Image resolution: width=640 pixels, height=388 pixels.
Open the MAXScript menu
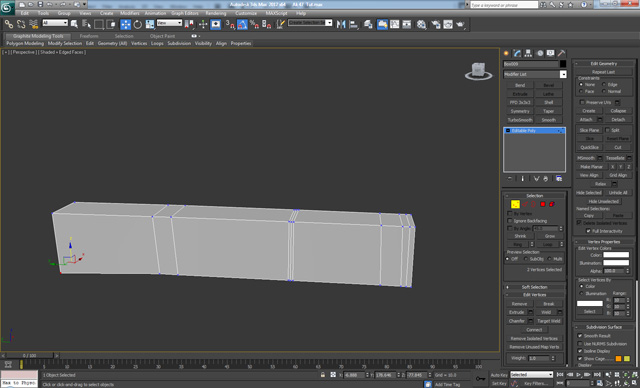[x=276, y=13]
